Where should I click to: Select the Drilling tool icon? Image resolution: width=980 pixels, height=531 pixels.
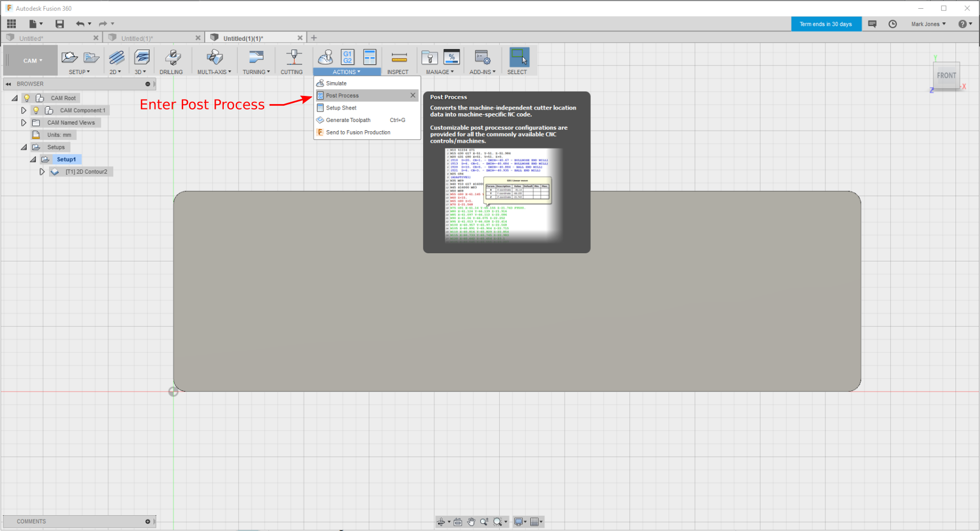tap(173, 57)
